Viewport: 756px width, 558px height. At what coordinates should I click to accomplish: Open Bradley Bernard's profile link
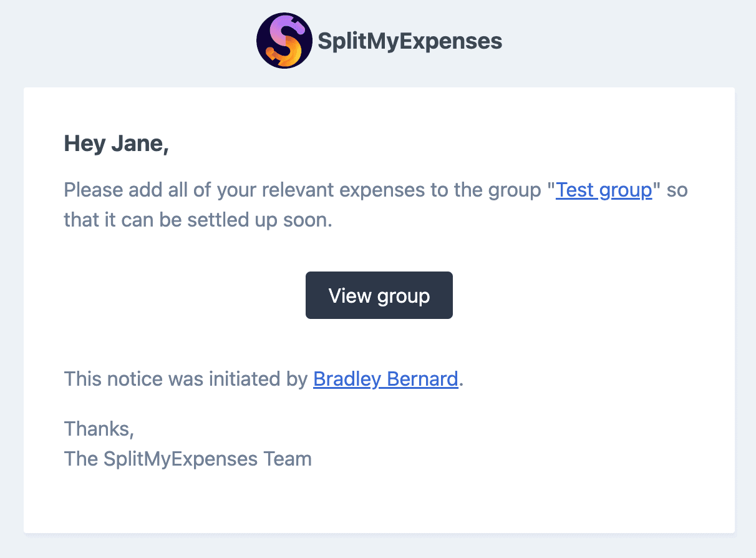coord(385,379)
